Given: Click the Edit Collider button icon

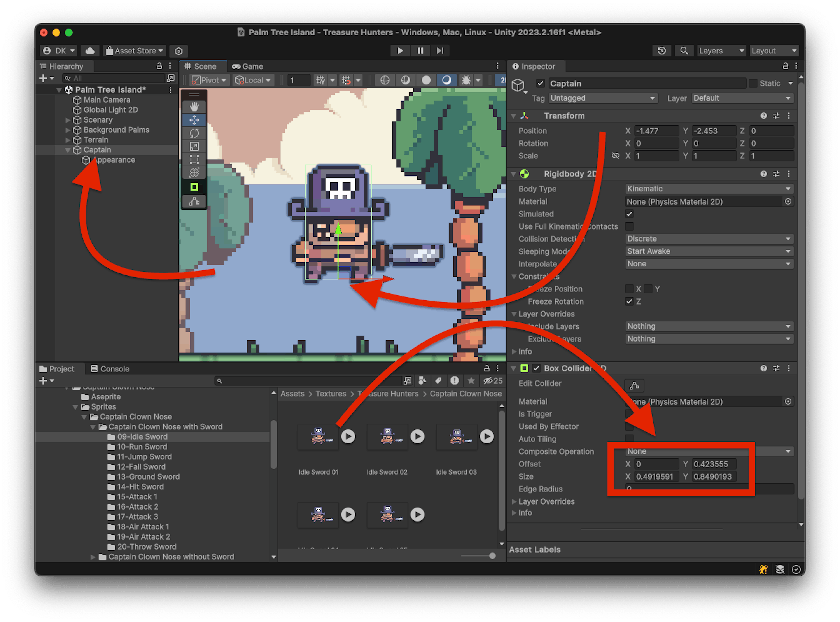Looking at the screenshot, I should tap(634, 385).
